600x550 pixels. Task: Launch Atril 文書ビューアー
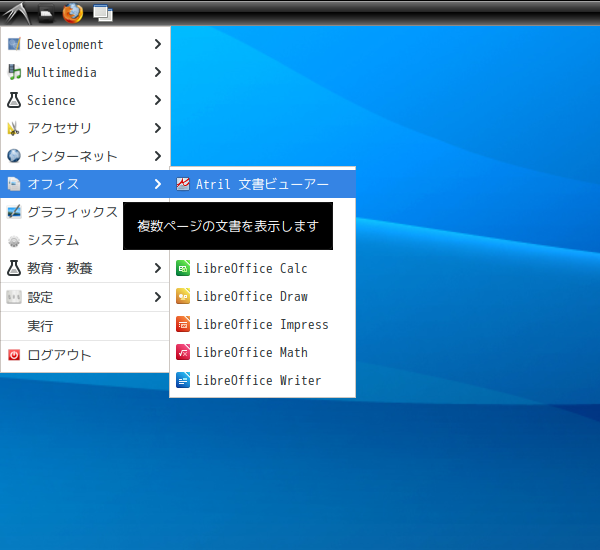coord(262,184)
